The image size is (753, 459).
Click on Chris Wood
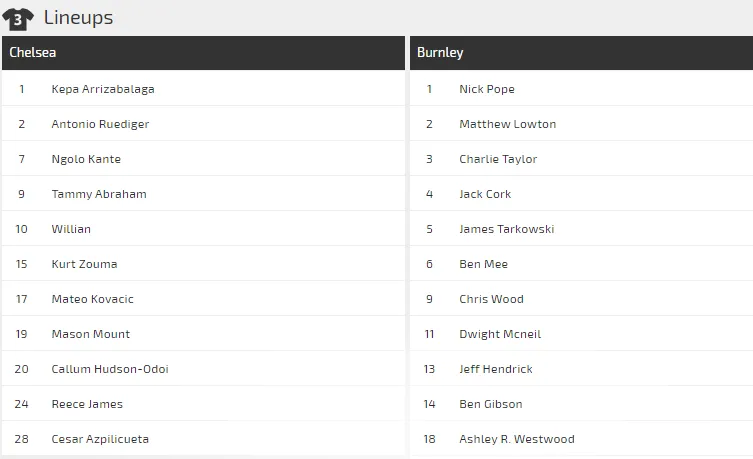pyautogui.click(x=491, y=299)
